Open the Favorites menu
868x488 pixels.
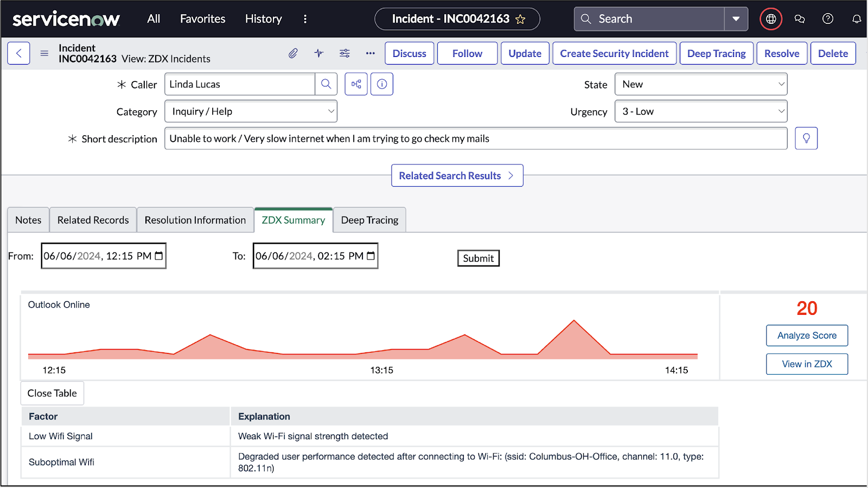click(x=202, y=19)
